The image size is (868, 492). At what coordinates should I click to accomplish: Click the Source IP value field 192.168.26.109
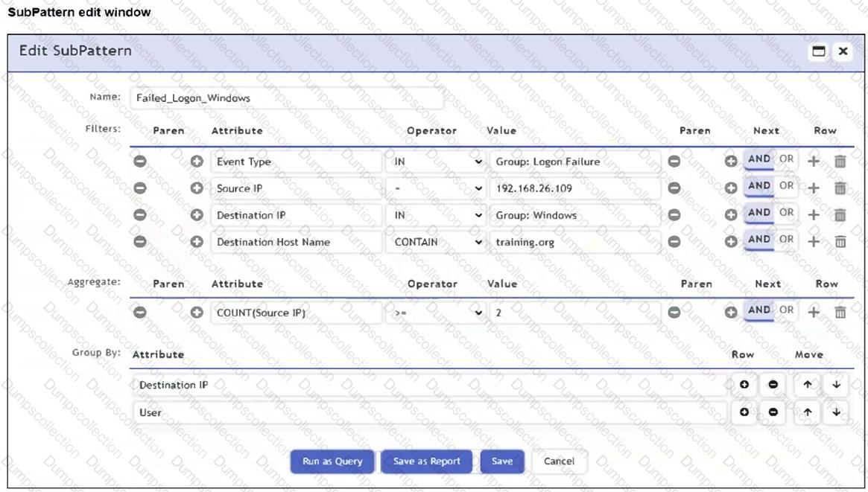(x=574, y=188)
